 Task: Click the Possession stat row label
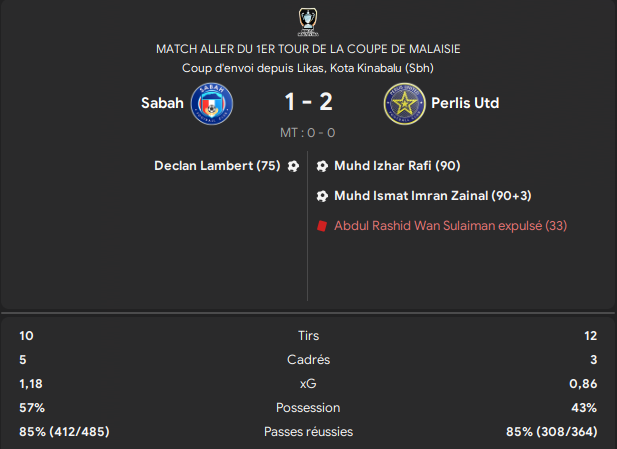(308, 408)
